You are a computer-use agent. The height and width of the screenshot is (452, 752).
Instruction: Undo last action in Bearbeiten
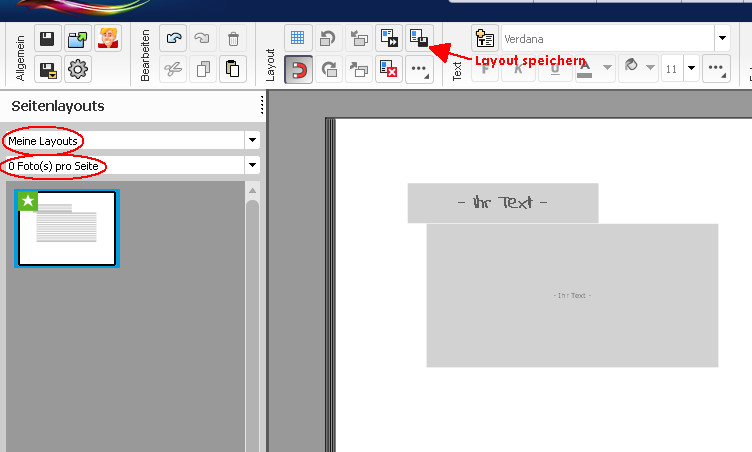pyautogui.click(x=173, y=38)
